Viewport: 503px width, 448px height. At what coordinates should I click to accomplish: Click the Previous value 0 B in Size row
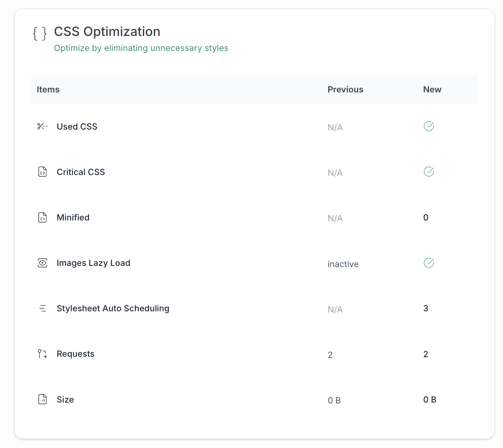(334, 400)
